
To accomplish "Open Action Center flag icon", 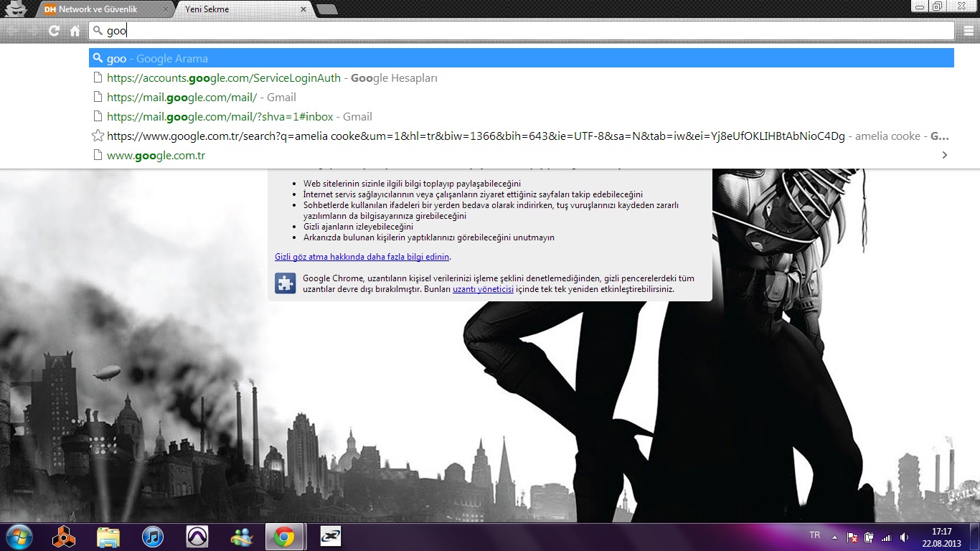I will click(852, 537).
